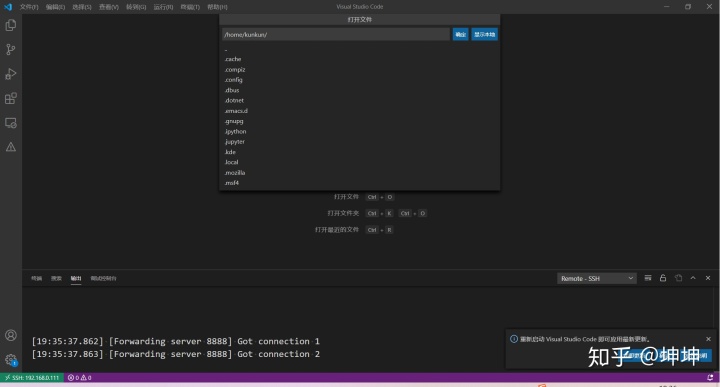Click the SSH: 192.168.0.111 remote indicator
Viewport: 720px width, 387px height.
pos(32,377)
